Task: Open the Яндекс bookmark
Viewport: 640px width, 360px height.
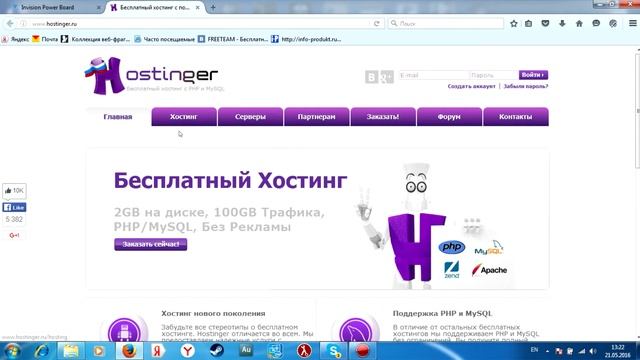Action: pyautogui.click(x=16, y=39)
